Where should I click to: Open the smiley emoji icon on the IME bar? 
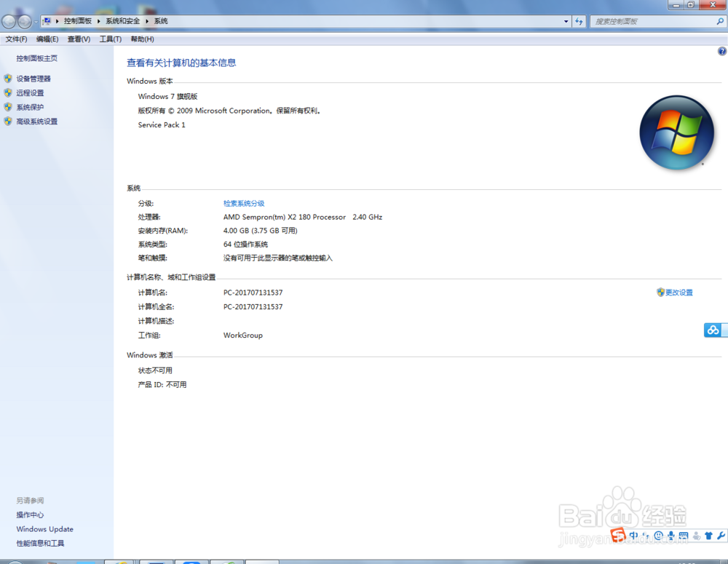point(658,536)
